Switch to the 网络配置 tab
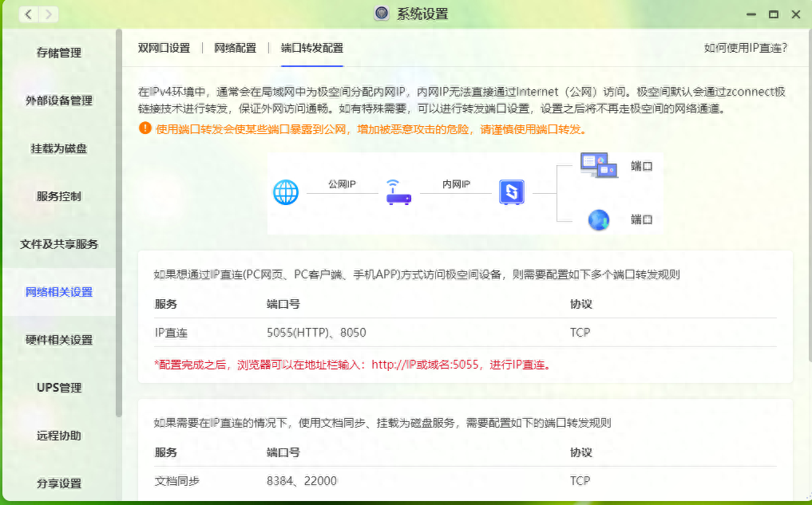Screen dimensions: 812x505 (235, 48)
